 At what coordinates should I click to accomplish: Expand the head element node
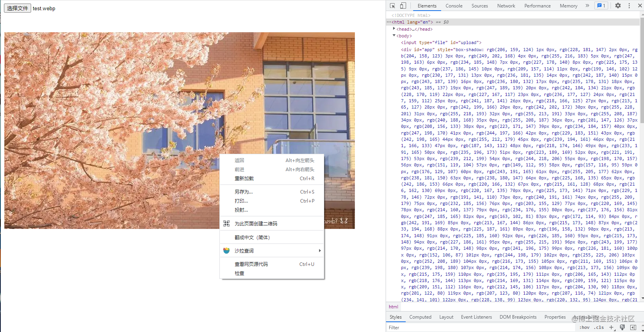click(394, 29)
